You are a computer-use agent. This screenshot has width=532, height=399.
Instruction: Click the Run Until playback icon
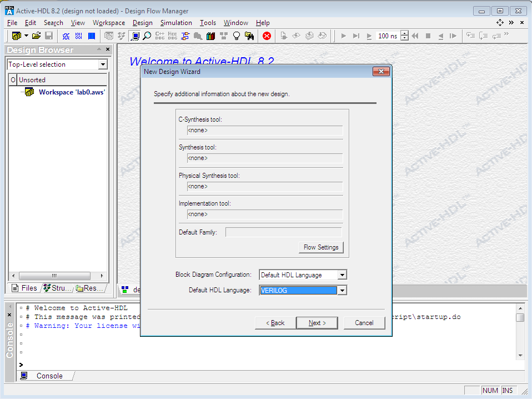click(356, 36)
